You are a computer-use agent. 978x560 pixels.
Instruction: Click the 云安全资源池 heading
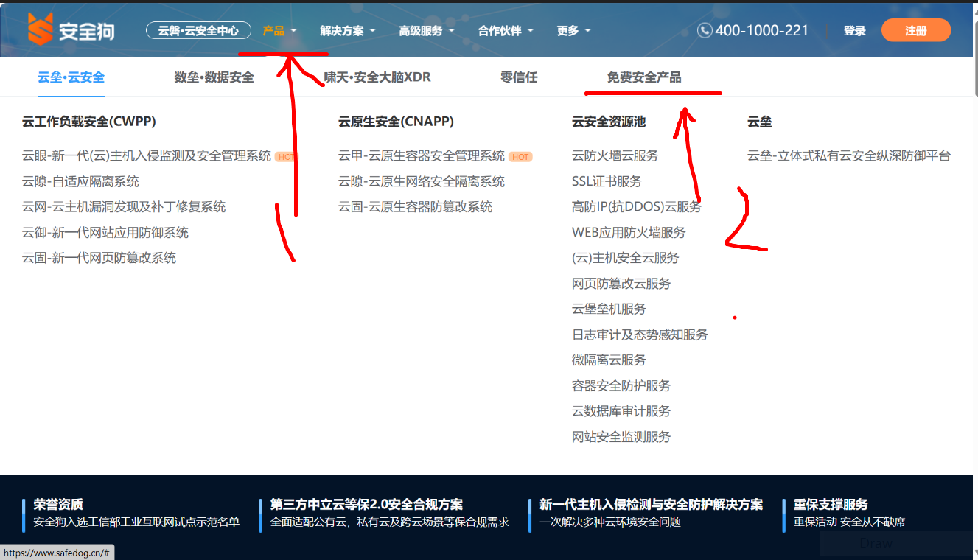click(609, 122)
